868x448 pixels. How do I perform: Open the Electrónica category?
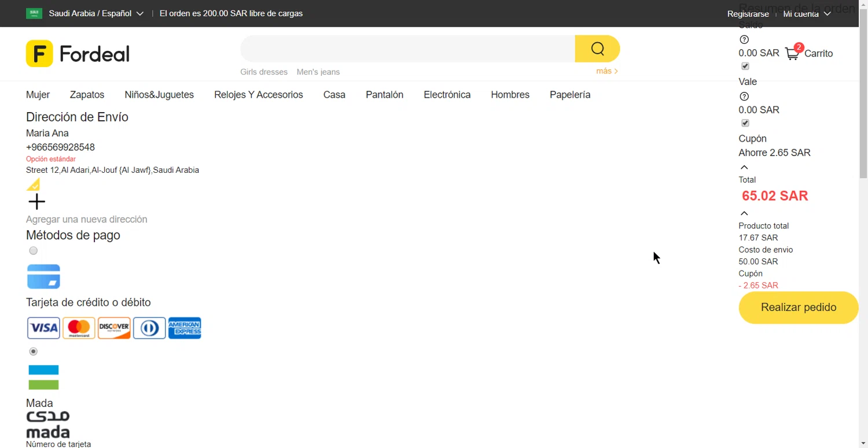point(447,95)
